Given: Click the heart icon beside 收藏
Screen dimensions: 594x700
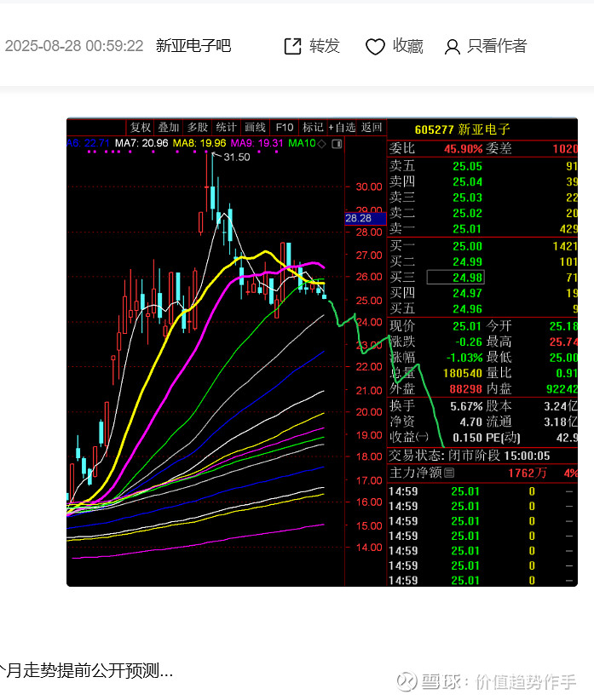Looking at the screenshot, I should (x=375, y=47).
